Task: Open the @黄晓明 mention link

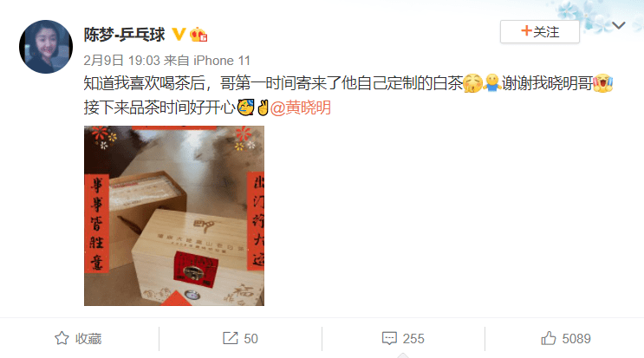Action: click(x=301, y=107)
